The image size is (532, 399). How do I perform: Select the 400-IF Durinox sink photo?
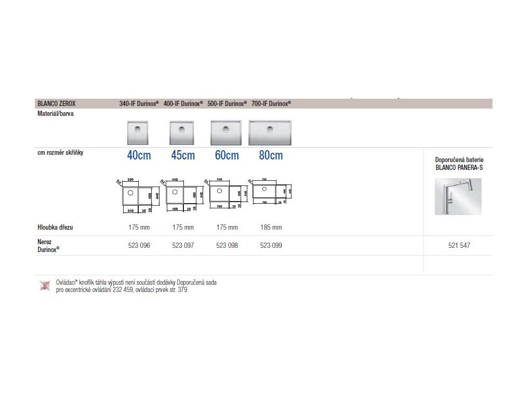tap(182, 132)
